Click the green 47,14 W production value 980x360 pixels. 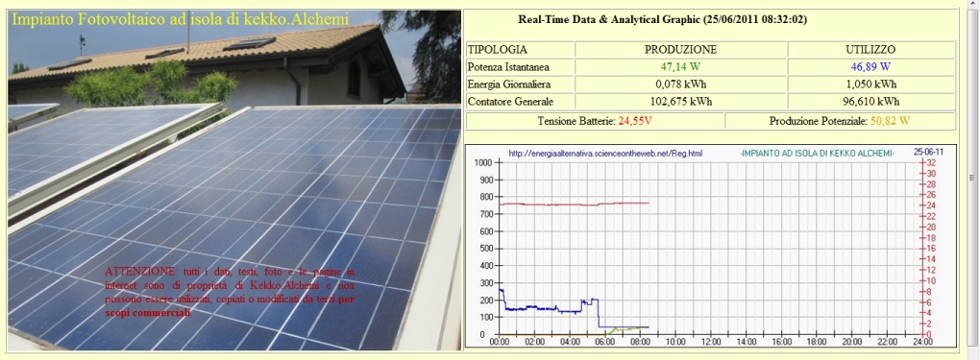(x=680, y=66)
